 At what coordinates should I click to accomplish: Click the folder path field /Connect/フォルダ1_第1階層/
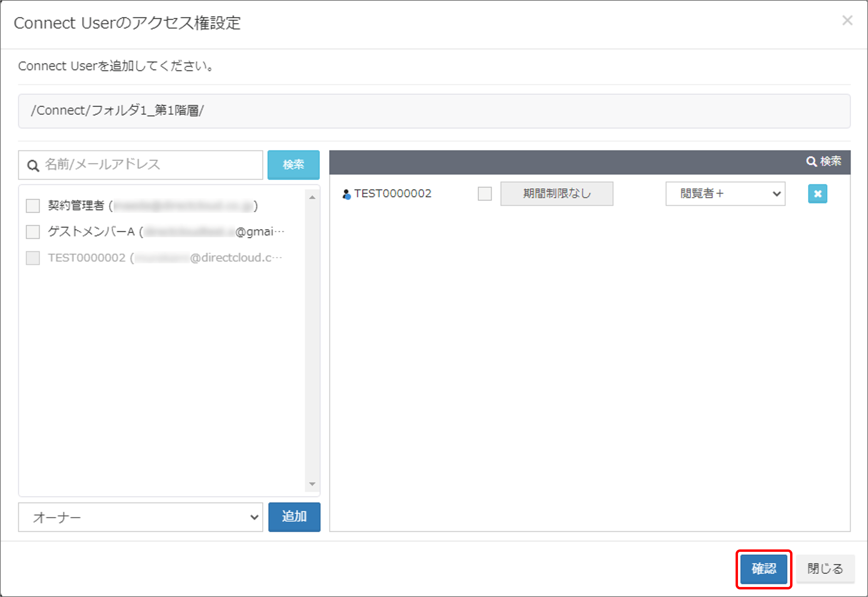[x=434, y=111]
